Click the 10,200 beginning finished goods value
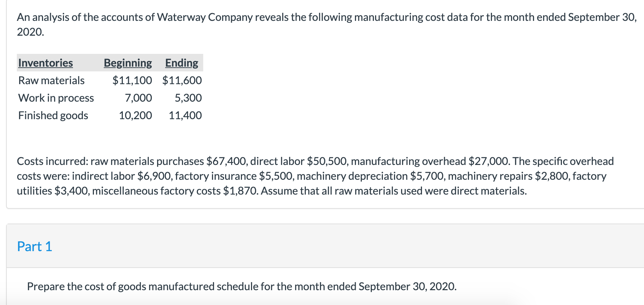 point(135,115)
